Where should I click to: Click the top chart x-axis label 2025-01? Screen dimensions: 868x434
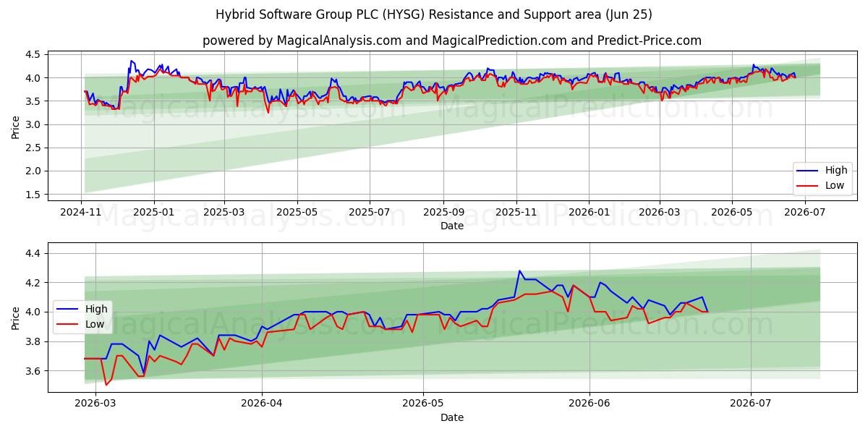click(x=154, y=211)
